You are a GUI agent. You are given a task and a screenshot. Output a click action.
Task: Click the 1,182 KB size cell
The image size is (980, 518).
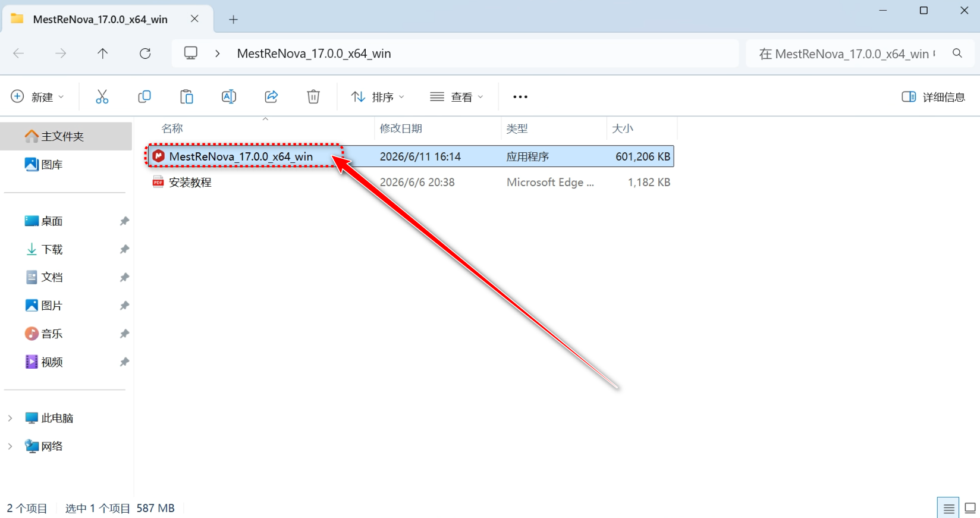(649, 182)
